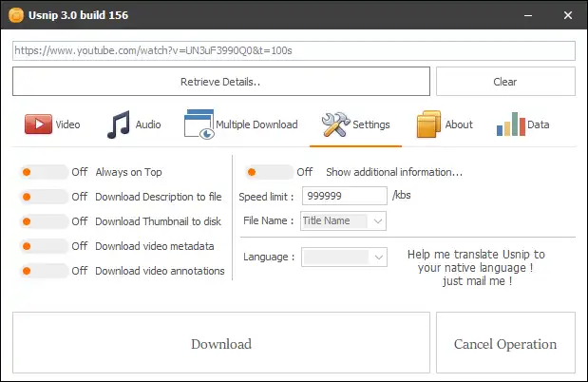Open the Video tab label
Image resolution: width=588 pixels, height=382 pixels.
[67, 124]
